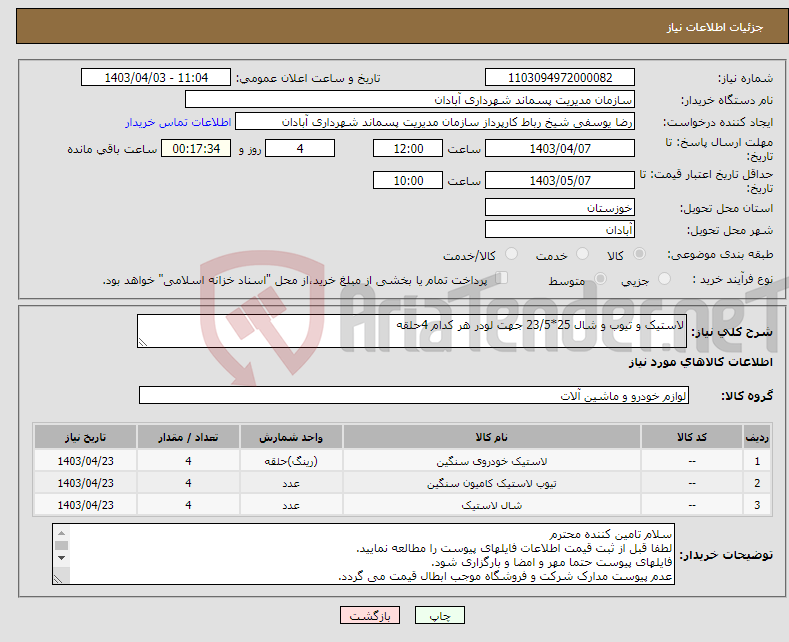Select the کالا radio button
The image size is (789, 642).
point(639,254)
